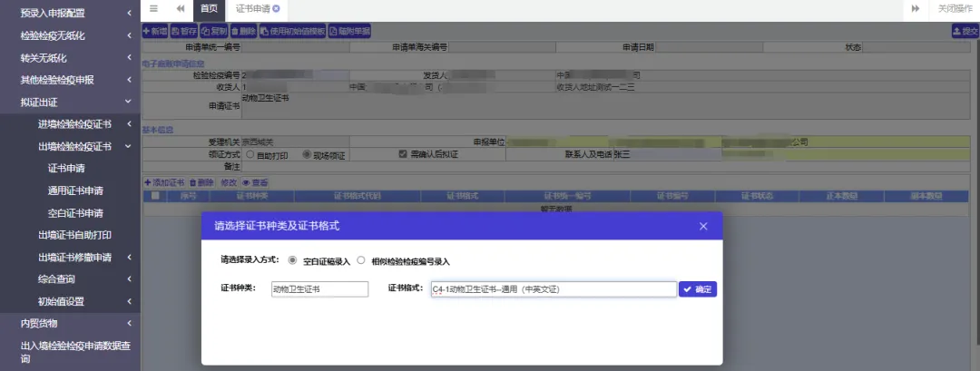This screenshot has height=371, width=980.
Task: Click the 证书格式 input field
Action: [554, 289]
